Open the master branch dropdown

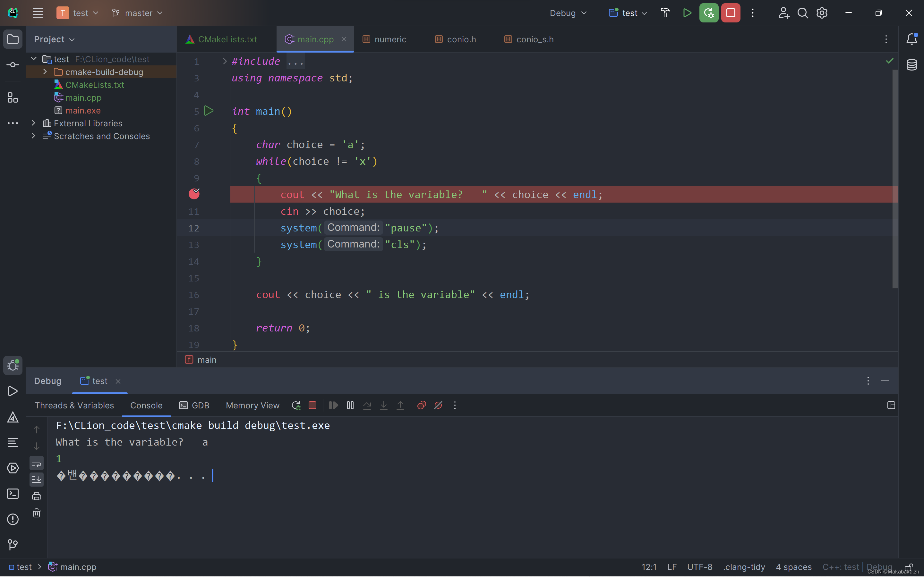(x=137, y=13)
